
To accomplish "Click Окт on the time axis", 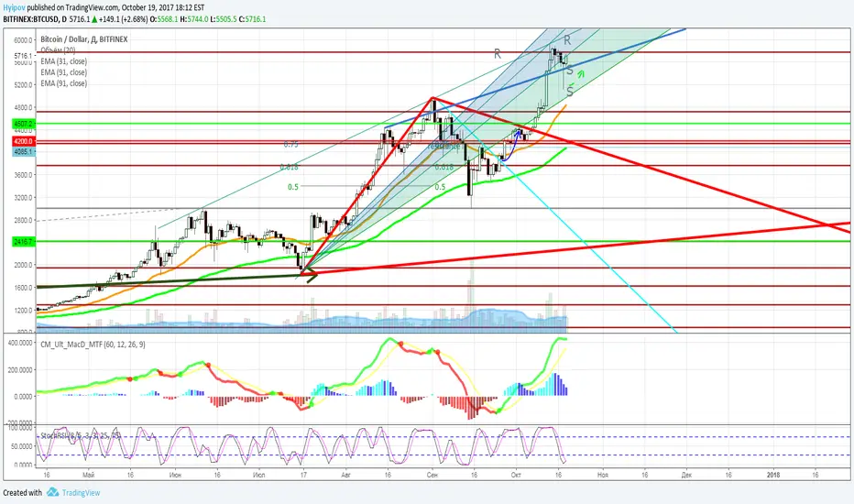I will tap(516, 475).
